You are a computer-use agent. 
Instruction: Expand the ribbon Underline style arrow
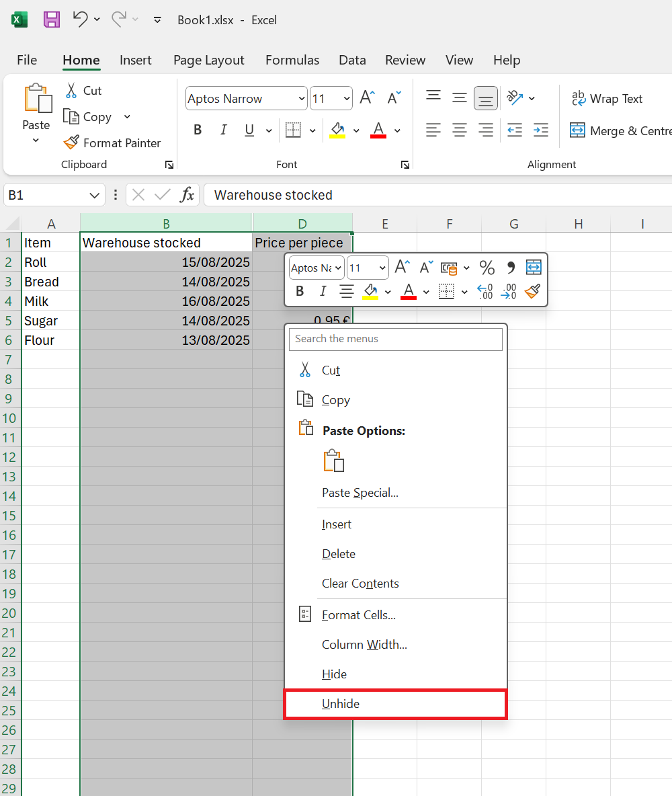269,130
